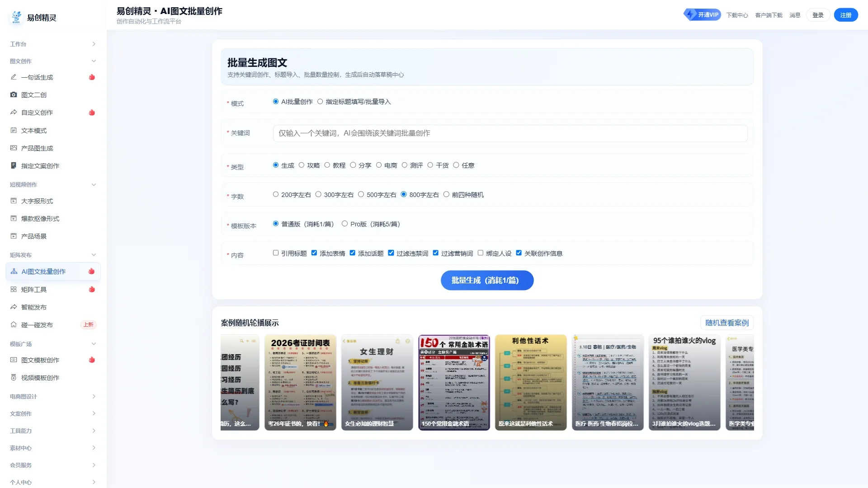Expand the 工具能力 sidebar section
Image resolution: width=868 pixels, height=488 pixels.
[53, 431]
